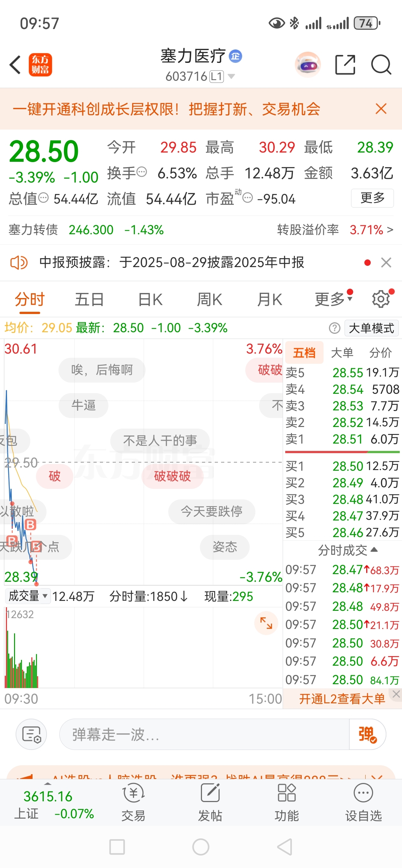
Task: Switch to the 大单 tab
Action: pyautogui.click(x=342, y=353)
